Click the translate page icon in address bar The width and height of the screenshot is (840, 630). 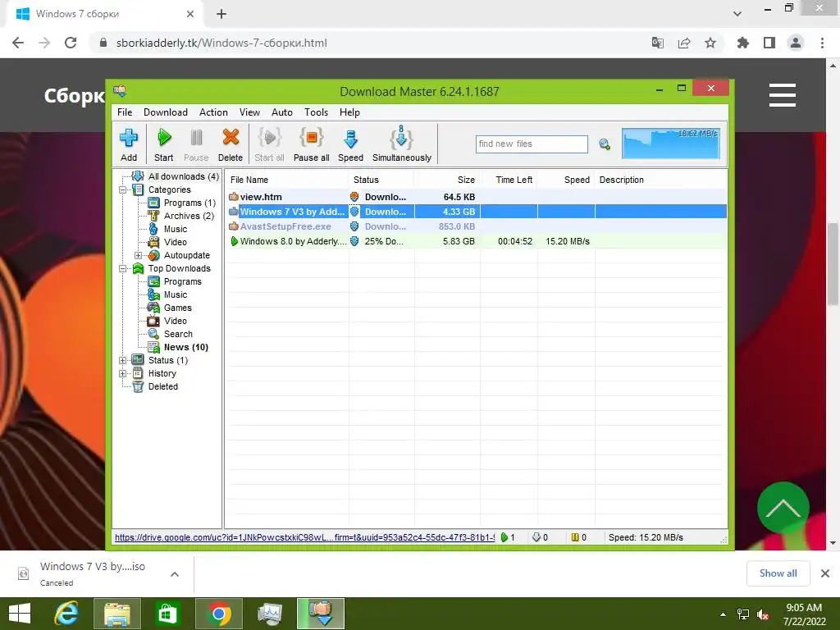point(657,43)
